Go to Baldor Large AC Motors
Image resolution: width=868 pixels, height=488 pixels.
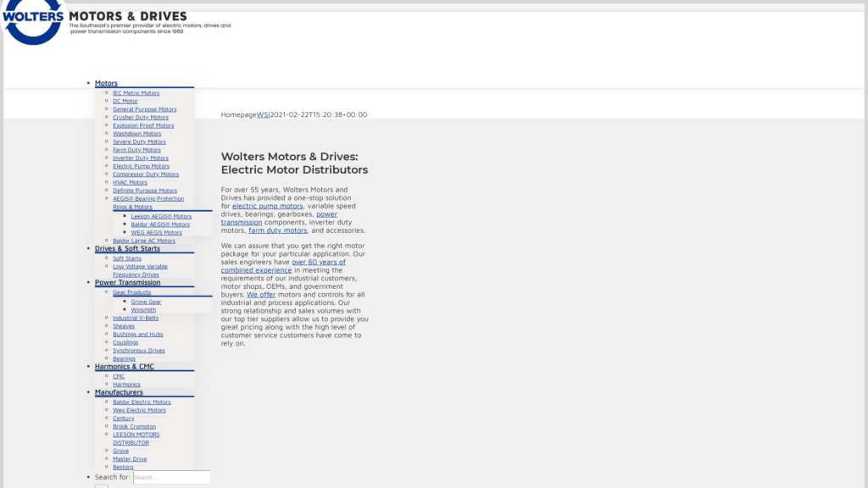[x=144, y=241]
